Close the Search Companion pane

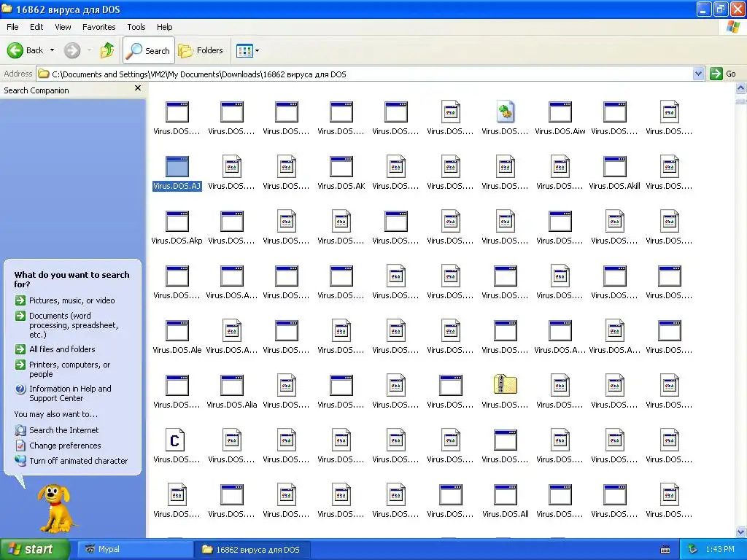[138, 88]
